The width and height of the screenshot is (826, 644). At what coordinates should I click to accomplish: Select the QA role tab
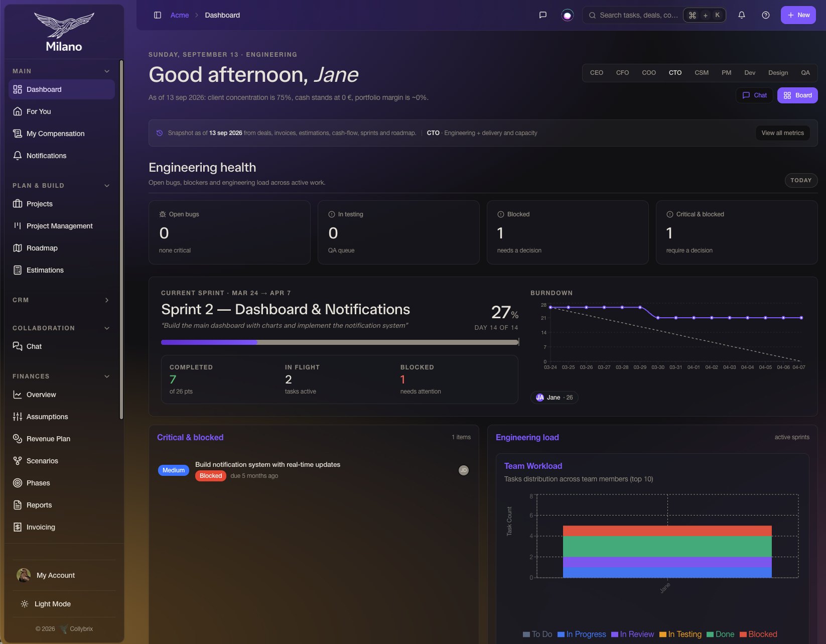(x=805, y=73)
